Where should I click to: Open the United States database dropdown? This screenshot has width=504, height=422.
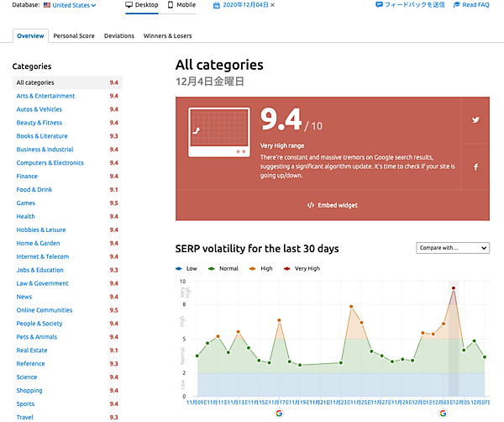click(69, 5)
